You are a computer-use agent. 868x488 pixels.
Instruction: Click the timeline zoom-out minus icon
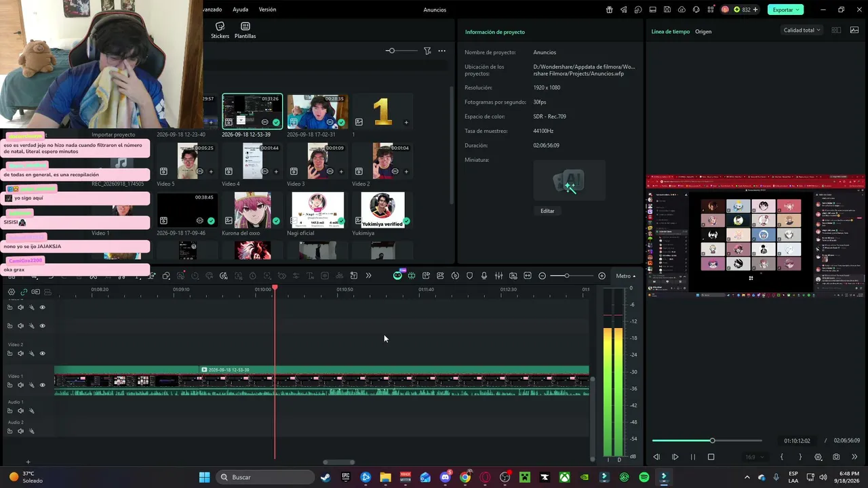click(542, 276)
